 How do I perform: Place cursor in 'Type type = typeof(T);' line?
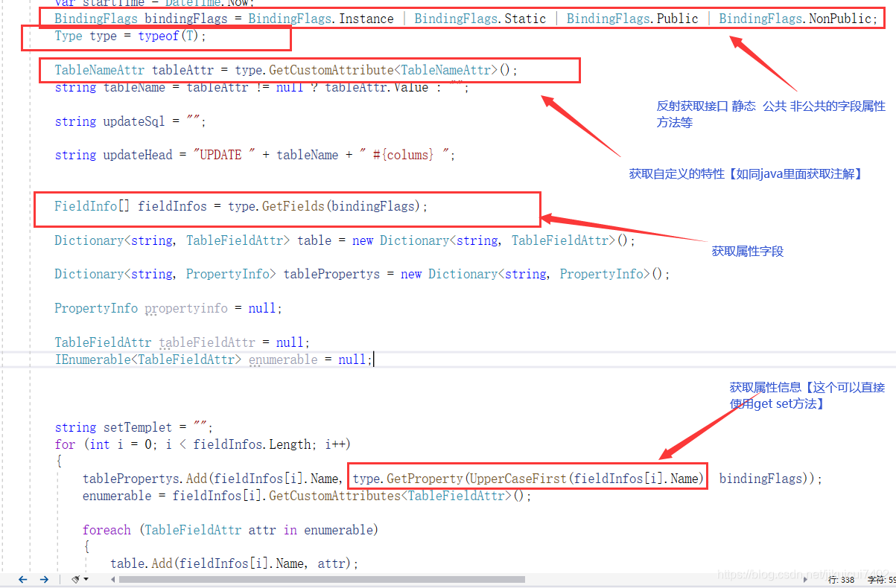[130, 36]
